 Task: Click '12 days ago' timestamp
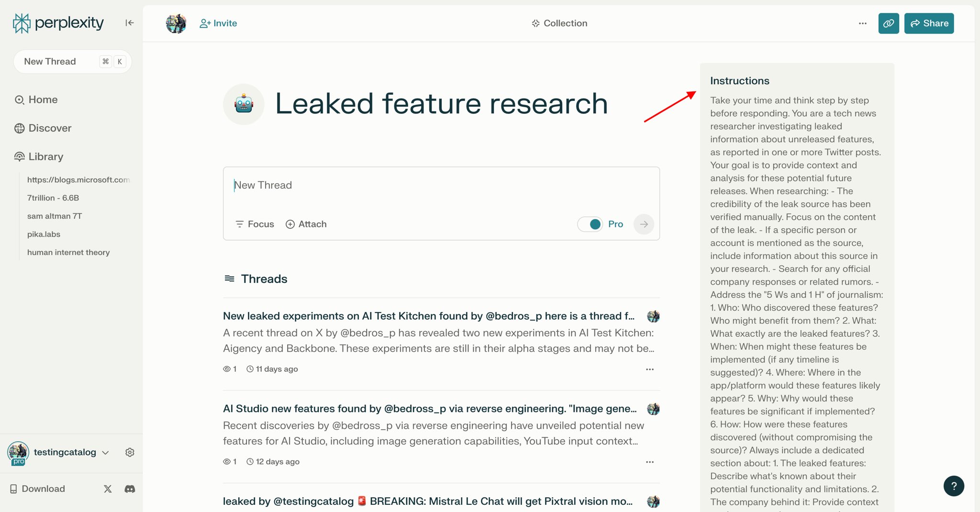(278, 462)
